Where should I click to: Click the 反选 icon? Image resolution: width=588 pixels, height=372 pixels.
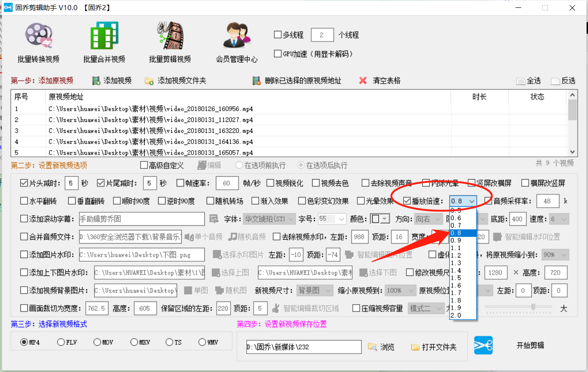click(555, 81)
